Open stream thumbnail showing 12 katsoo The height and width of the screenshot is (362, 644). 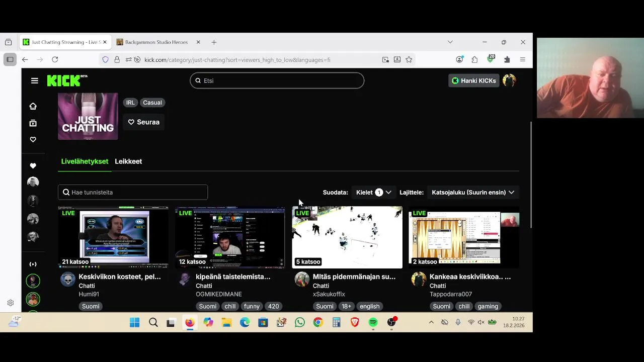[230, 237]
